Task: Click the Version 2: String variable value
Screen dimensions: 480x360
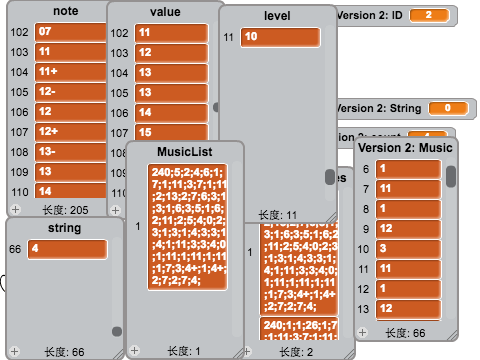Action: [448, 108]
